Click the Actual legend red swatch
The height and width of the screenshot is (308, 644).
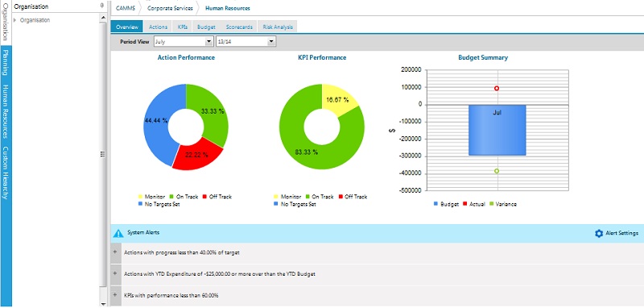coord(465,204)
